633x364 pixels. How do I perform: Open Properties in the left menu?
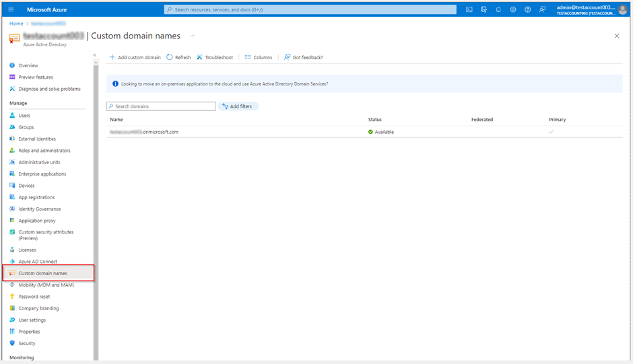click(x=25, y=332)
